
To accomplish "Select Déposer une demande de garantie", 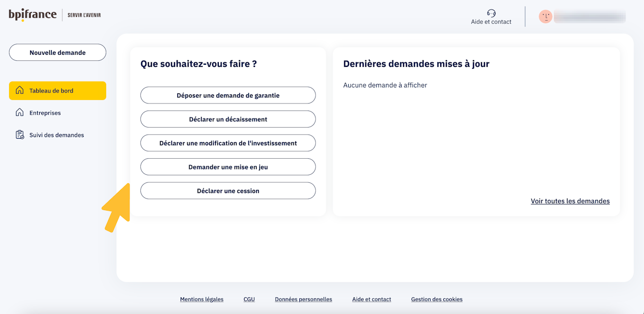I will click(x=228, y=95).
